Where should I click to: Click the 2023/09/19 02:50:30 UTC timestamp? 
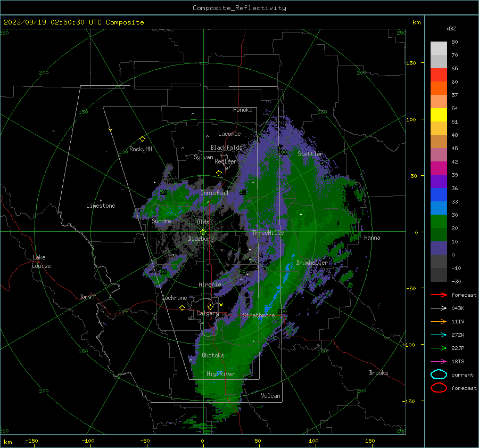52,22
